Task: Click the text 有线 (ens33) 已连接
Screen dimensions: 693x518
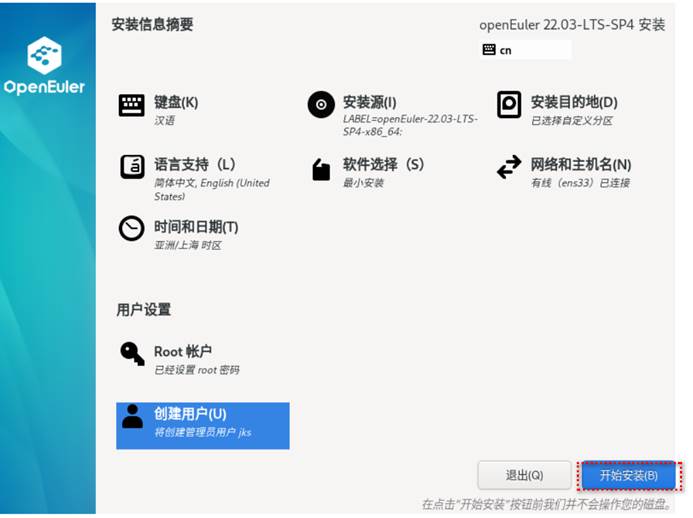Action: (580, 183)
